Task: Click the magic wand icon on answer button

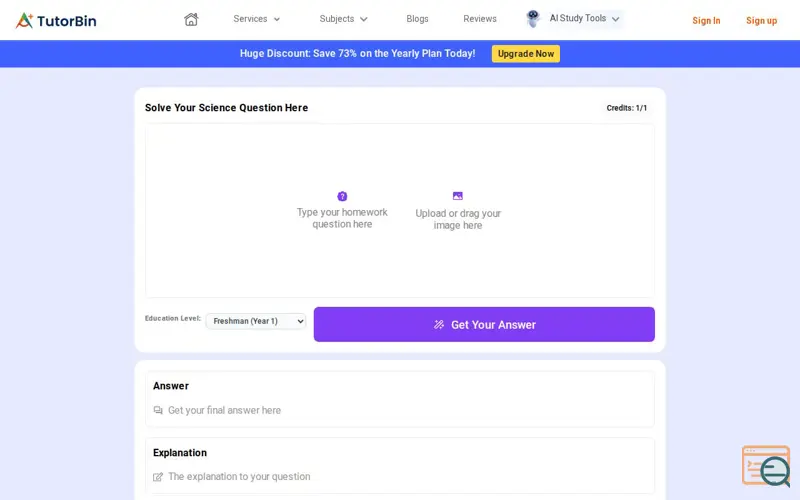Action: pyautogui.click(x=439, y=324)
